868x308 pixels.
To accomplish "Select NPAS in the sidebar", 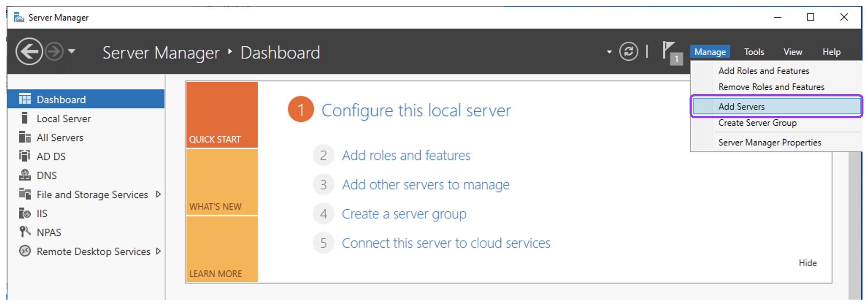I will 86,232.
